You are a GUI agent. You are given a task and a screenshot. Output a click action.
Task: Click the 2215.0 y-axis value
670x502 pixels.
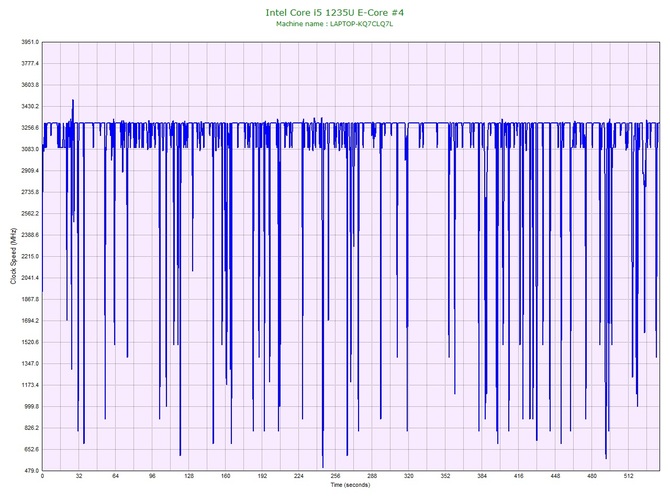coord(29,256)
